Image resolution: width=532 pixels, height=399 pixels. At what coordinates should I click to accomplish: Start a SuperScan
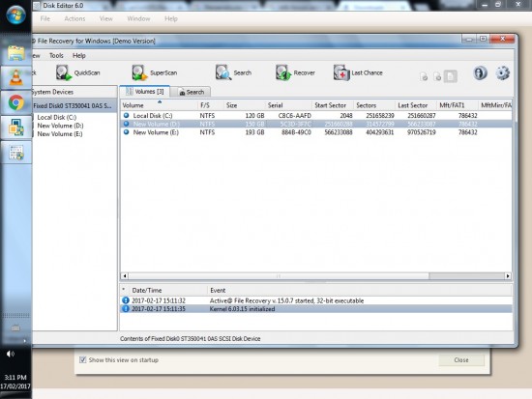[155, 72]
